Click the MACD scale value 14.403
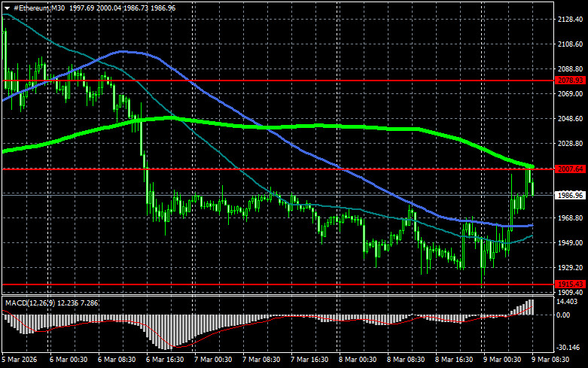This screenshot has height=368, width=588. click(x=567, y=302)
